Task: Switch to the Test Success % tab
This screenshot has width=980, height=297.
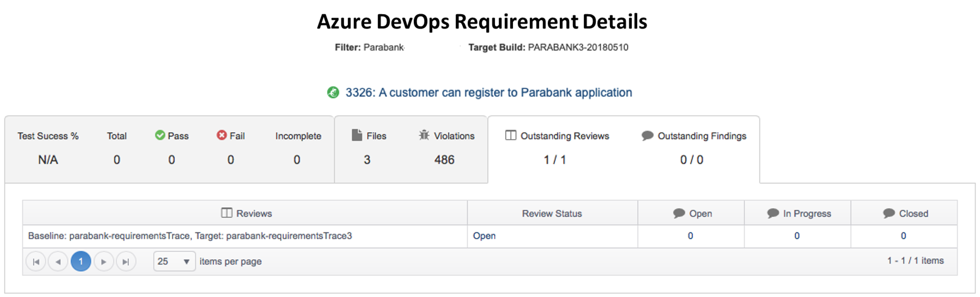Action: click(x=169, y=149)
